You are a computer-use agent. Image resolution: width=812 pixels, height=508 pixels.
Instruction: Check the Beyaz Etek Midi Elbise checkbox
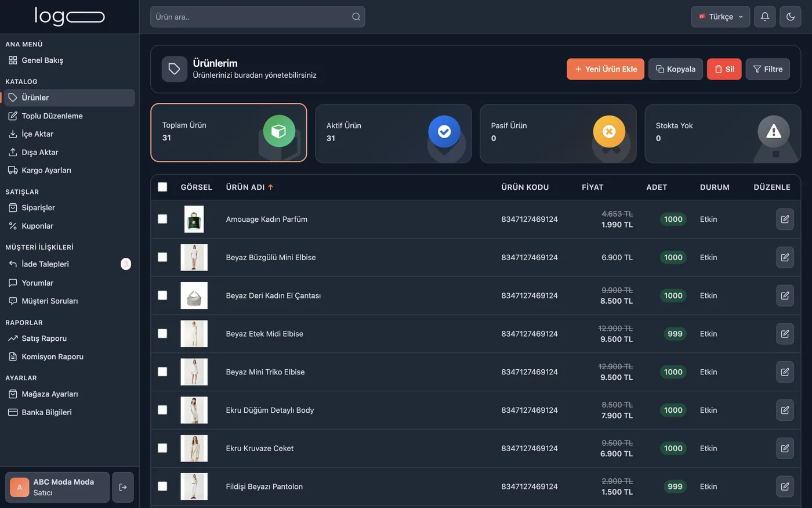162,334
